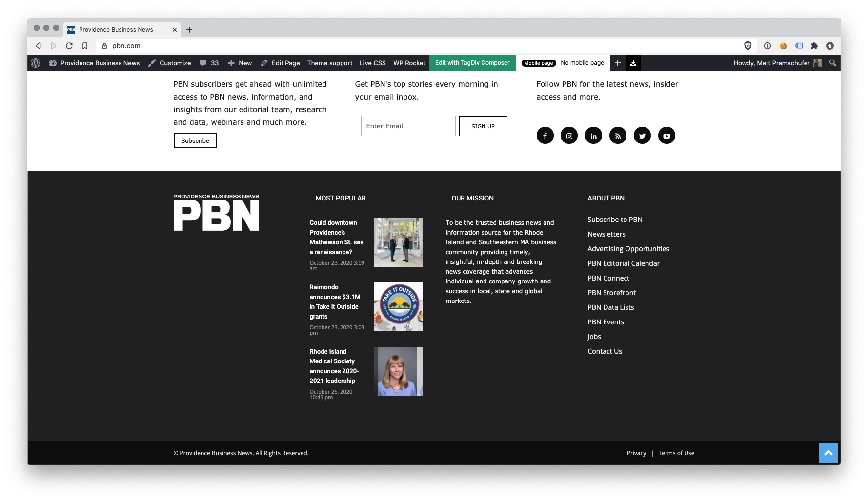
Task: Click the plus icon beside No mobile page
Action: 618,63
